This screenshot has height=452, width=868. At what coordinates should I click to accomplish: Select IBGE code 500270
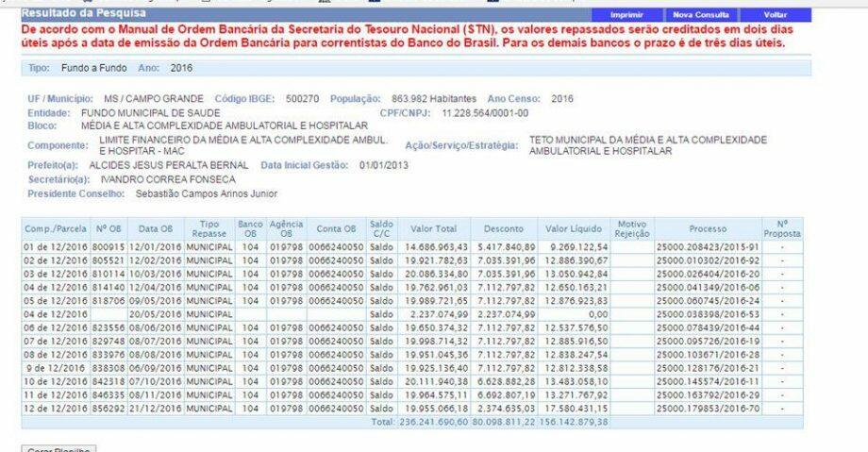pyautogui.click(x=302, y=99)
